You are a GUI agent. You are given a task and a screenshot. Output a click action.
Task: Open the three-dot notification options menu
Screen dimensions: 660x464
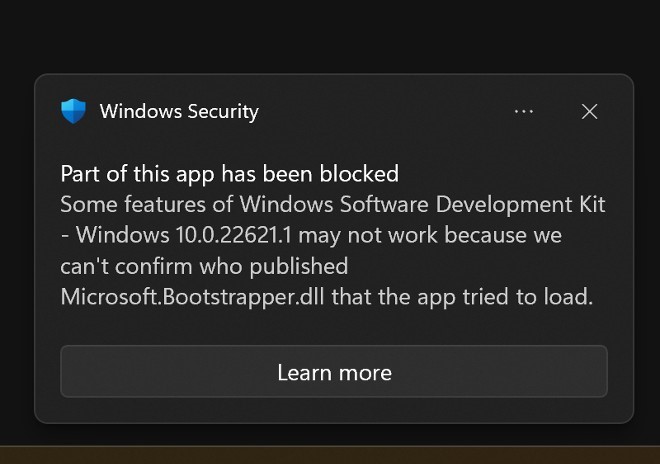point(524,111)
